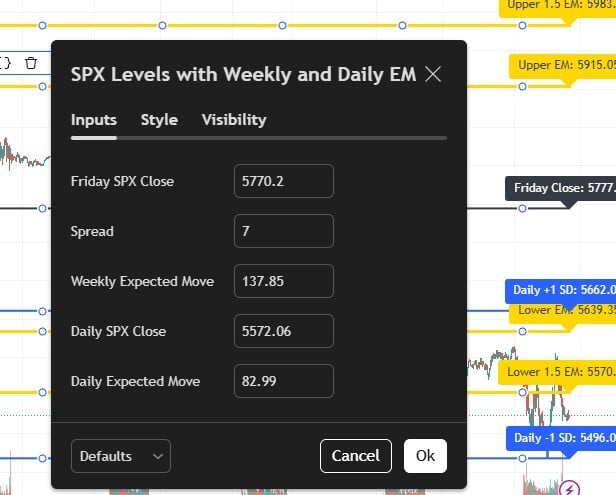Viewport: 616px width, 495px height.
Task: Click the curly braces source code icon
Action: [x=5, y=63]
